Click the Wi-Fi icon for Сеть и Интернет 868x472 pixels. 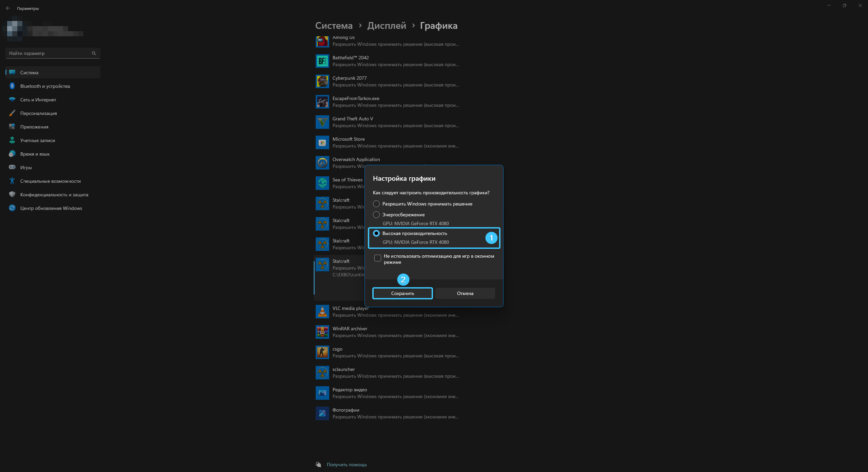pos(12,100)
